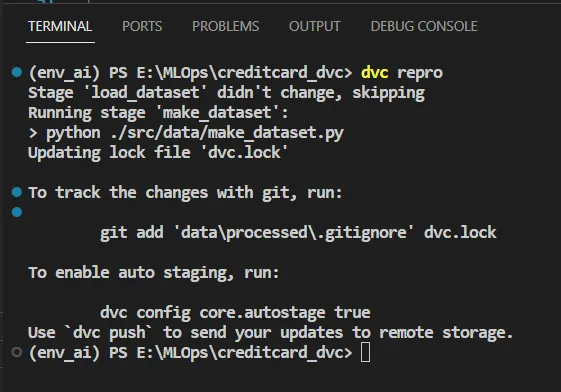
Task: Switch to DEBUG CONSOLE tab
Action: [424, 26]
